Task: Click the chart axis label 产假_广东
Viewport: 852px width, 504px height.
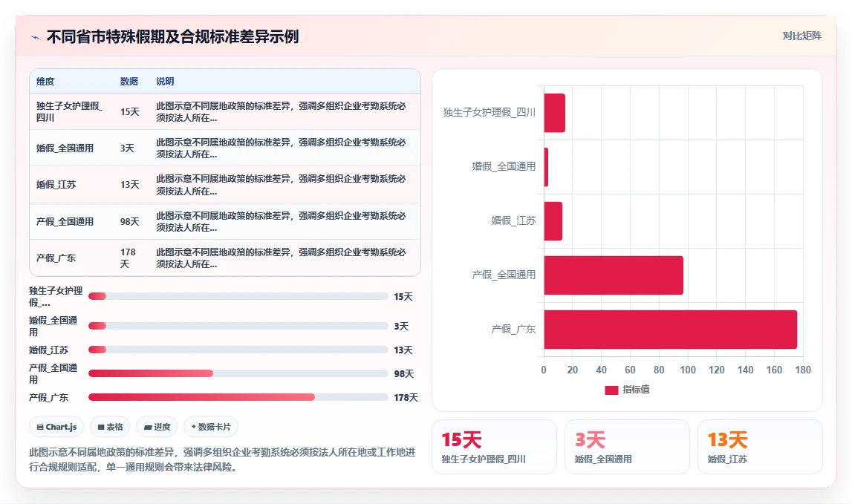Action: [x=513, y=329]
